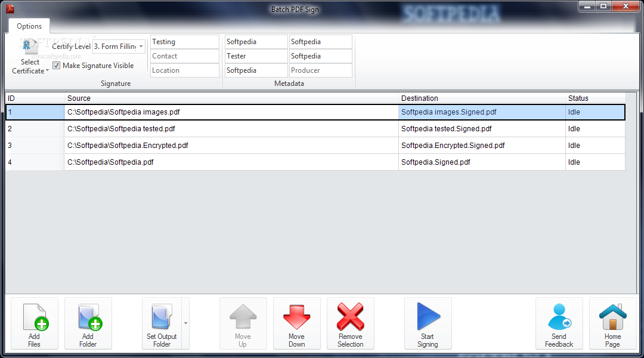
Task: Expand the Certify Level combo box
Action: pyautogui.click(x=141, y=47)
